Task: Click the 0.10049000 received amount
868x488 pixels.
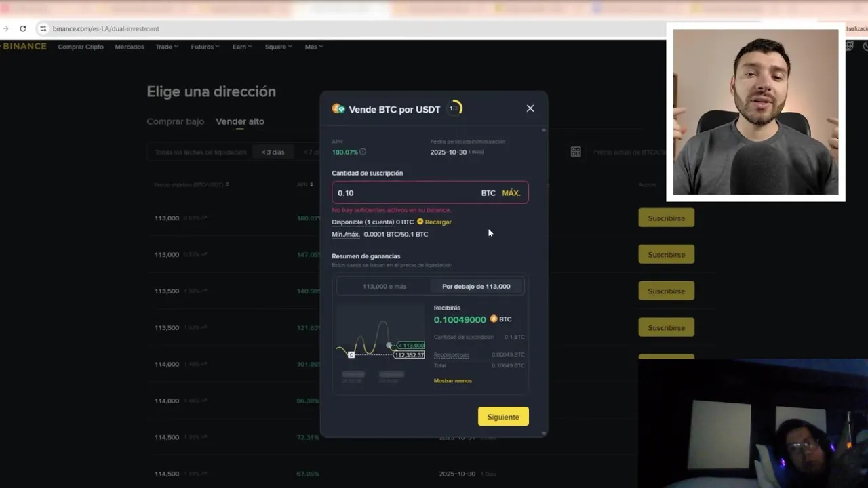Action: coord(460,319)
